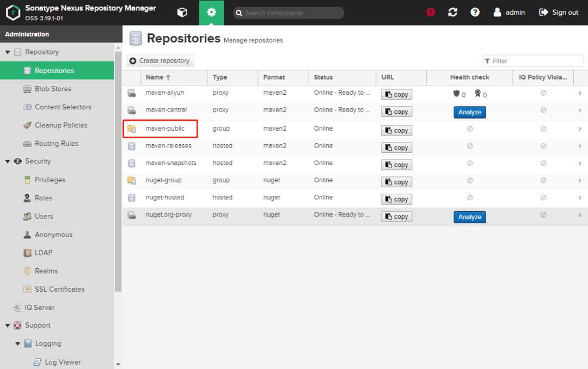Click the maven-public group folder icon
Image resolution: width=588 pixels, height=369 pixels.
tap(132, 128)
